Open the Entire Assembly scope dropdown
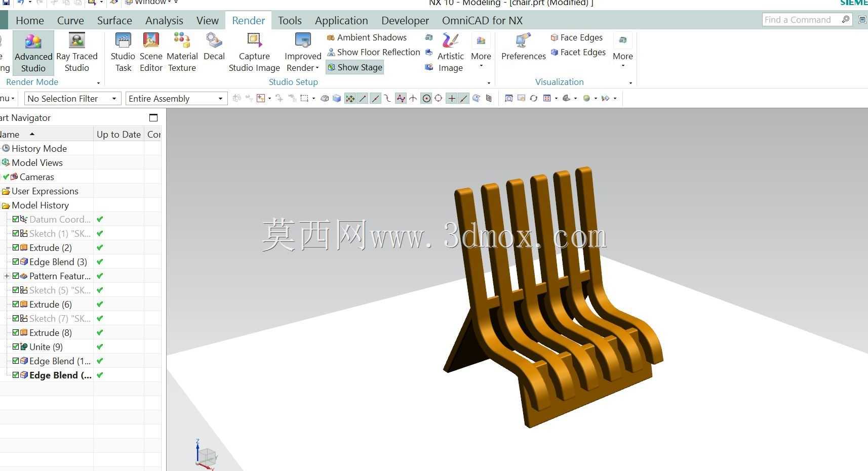This screenshot has height=471, width=868. pyautogui.click(x=176, y=99)
